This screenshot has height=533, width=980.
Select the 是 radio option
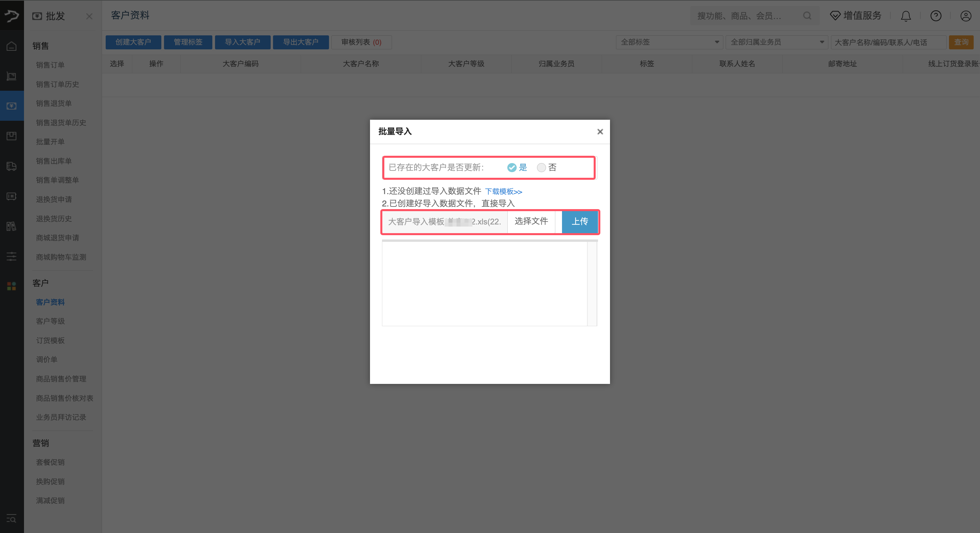(x=512, y=167)
